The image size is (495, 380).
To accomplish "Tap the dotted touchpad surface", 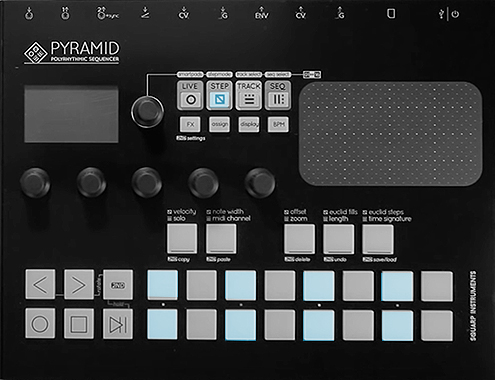I will coord(390,134).
